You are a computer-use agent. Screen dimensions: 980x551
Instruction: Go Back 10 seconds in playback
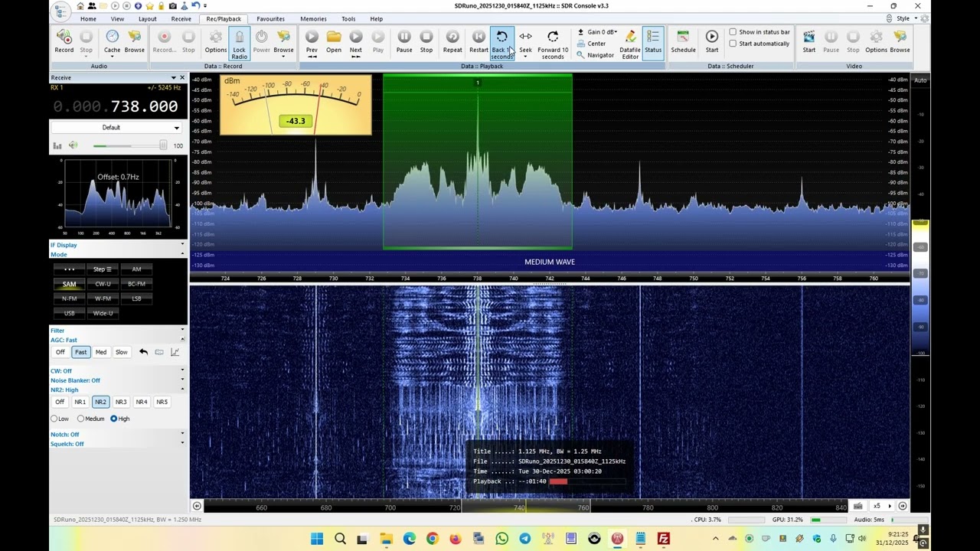(501, 44)
